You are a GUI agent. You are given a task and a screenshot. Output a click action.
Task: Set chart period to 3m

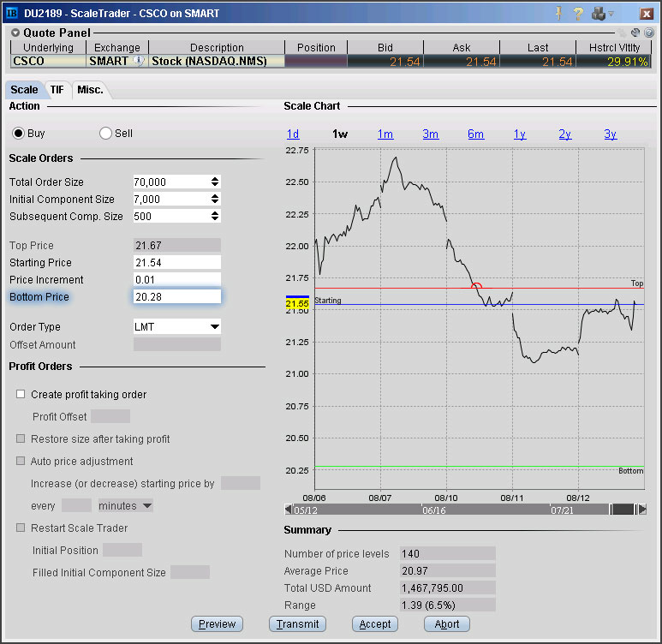(430, 134)
